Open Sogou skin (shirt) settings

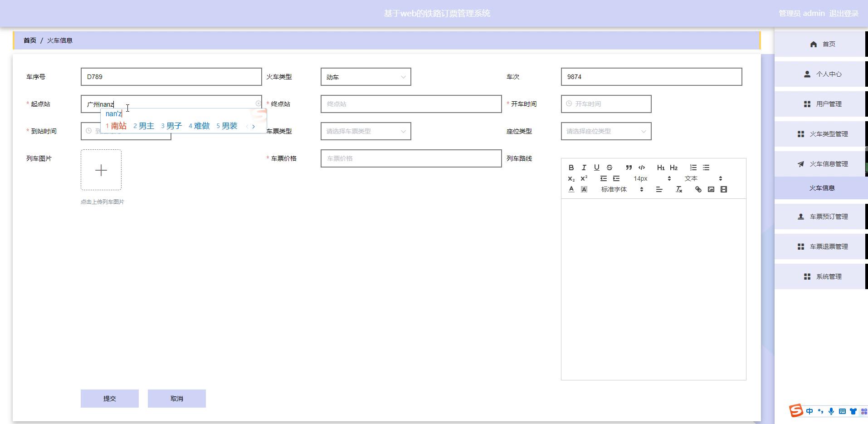(853, 411)
